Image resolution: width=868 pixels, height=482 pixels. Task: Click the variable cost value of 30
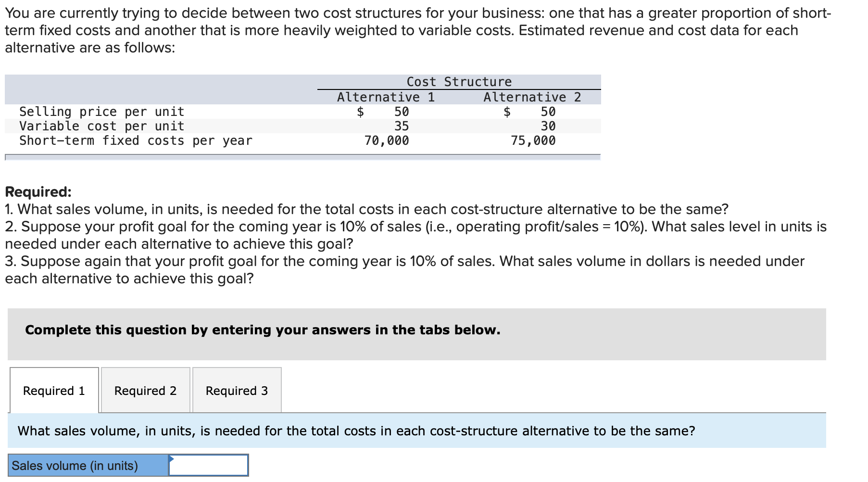[548, 126]
